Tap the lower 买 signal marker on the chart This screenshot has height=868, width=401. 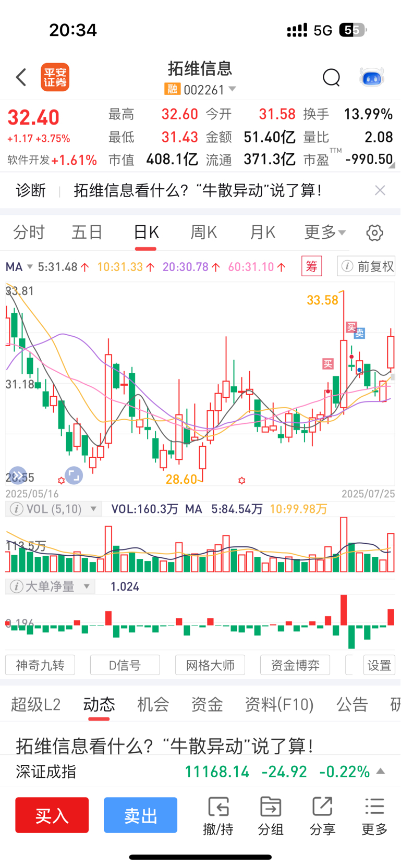point(328,364)
